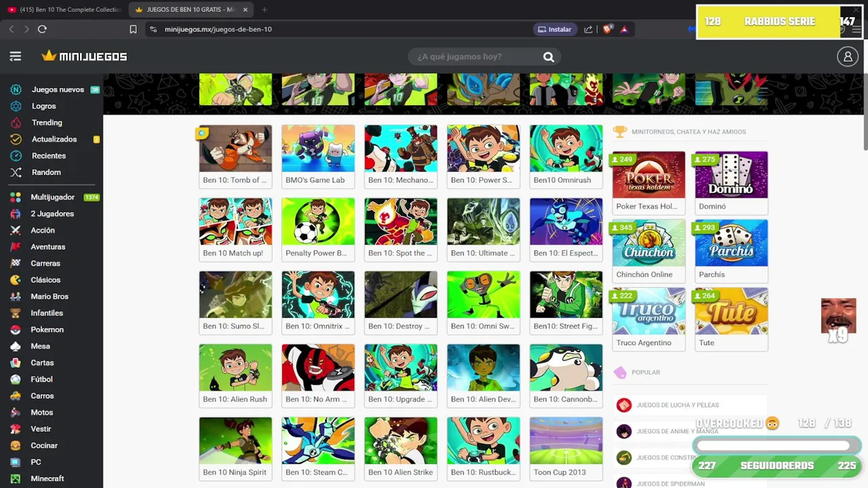Open a new browser tab

[264, 9]
